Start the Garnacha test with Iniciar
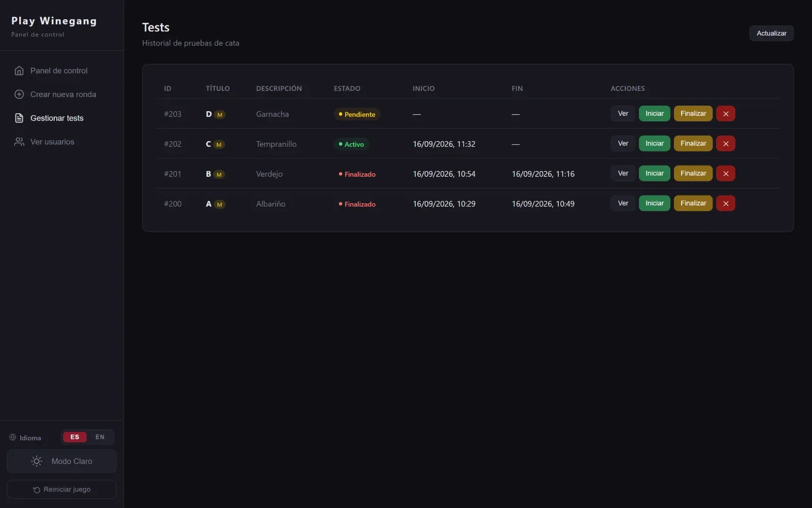 tap(655, 114)
